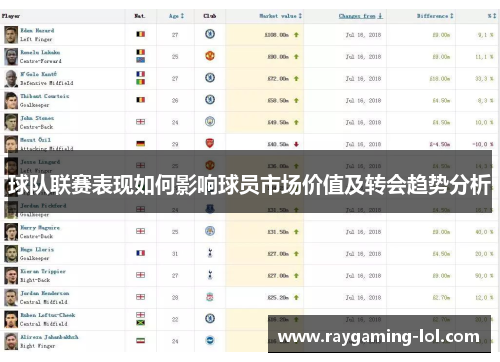Viewport: 500px width, 362px height.
Task: Open Kieran Trippier player profile link
Action: coord(43,271)
